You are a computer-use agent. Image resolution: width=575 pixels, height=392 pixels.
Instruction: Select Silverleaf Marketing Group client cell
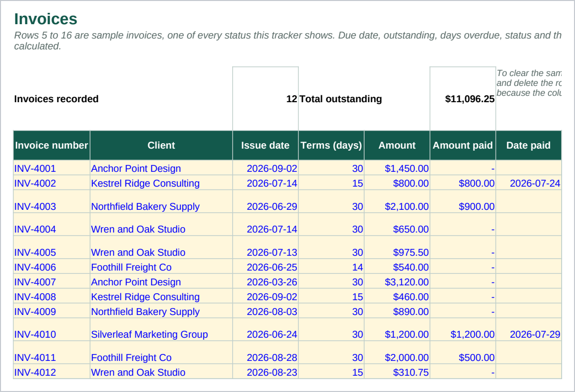click(x=162, y=330)
